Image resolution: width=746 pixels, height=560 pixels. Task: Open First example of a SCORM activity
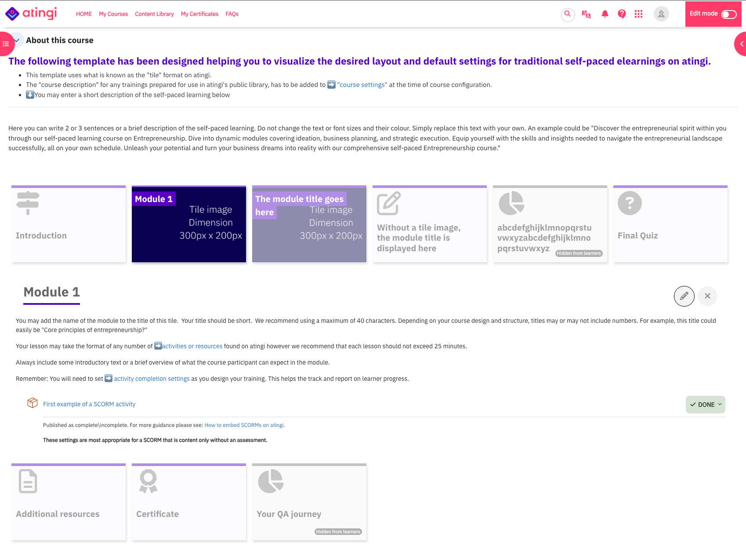[89, 404]
